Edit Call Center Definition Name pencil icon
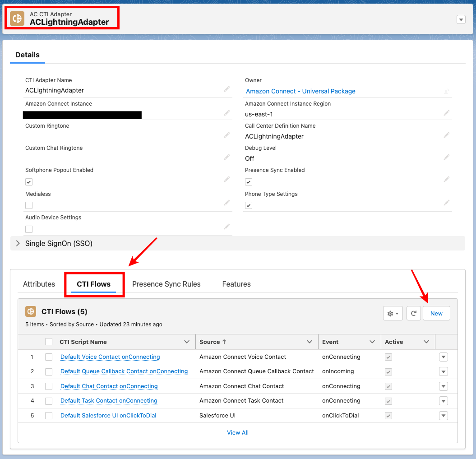The width and height of the screenshot is (476, 459). point(446,135)
